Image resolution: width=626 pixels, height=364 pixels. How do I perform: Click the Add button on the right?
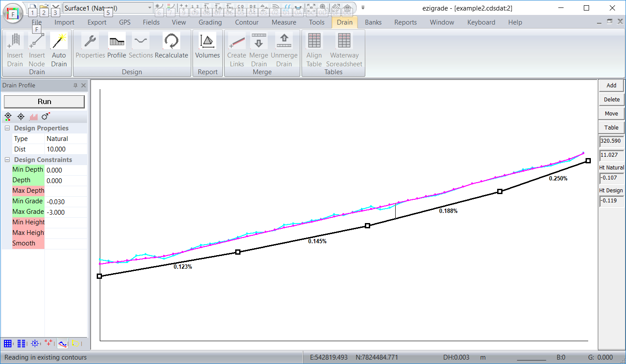611,86
